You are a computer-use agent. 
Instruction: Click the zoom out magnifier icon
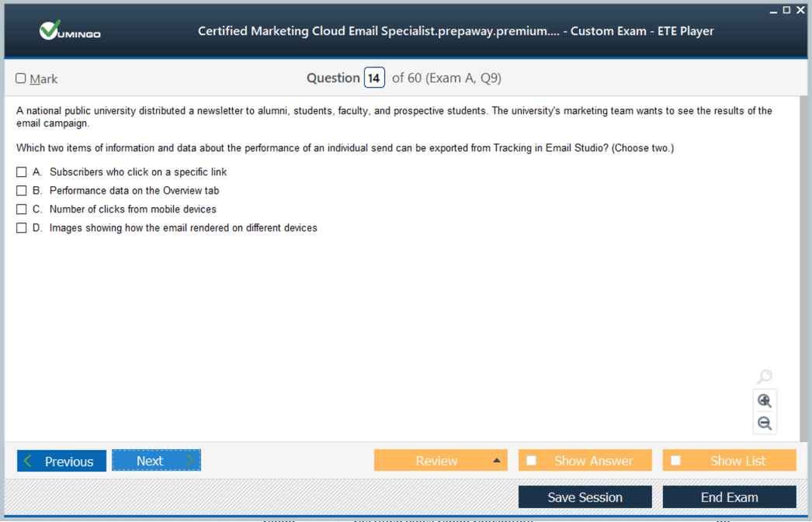[x=765, y=423]
